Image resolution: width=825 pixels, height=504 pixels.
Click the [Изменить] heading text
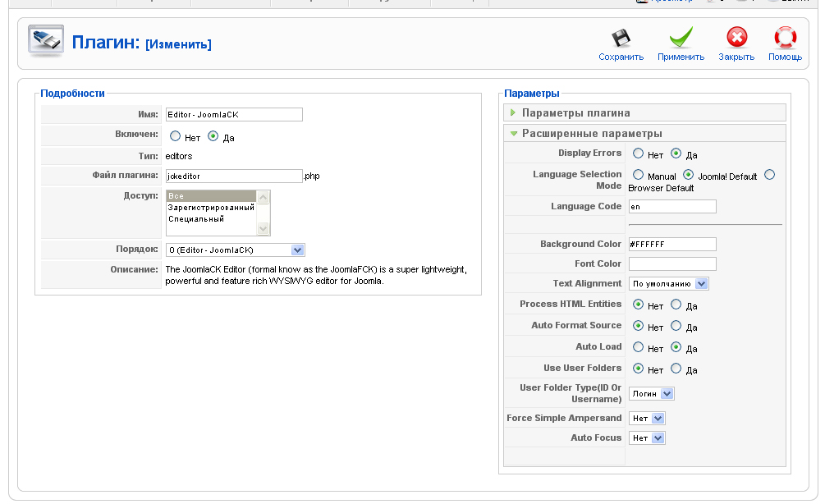click(178, 44)
